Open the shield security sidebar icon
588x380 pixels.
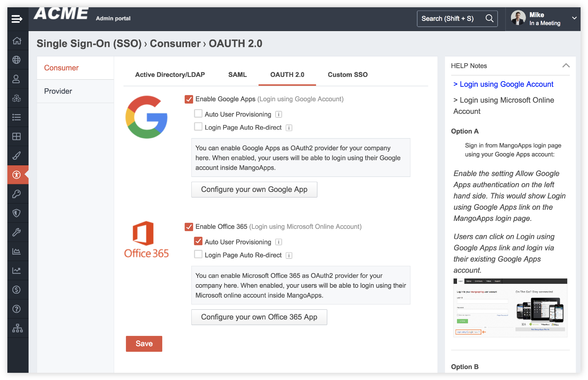17,213
